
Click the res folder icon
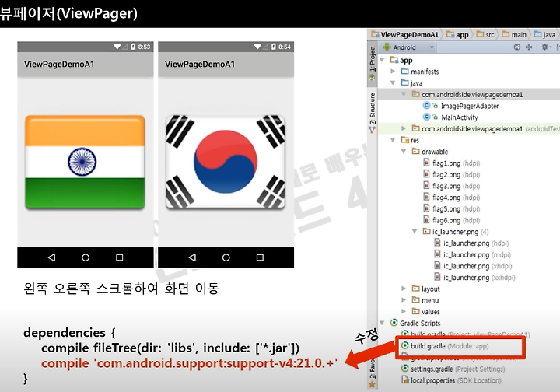click(x=405, y=139)
